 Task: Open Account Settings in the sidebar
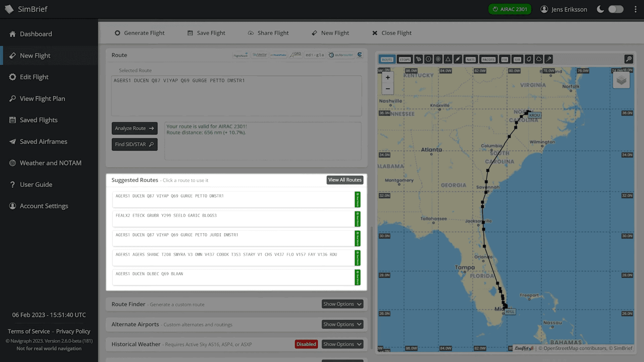pos(44,206)
